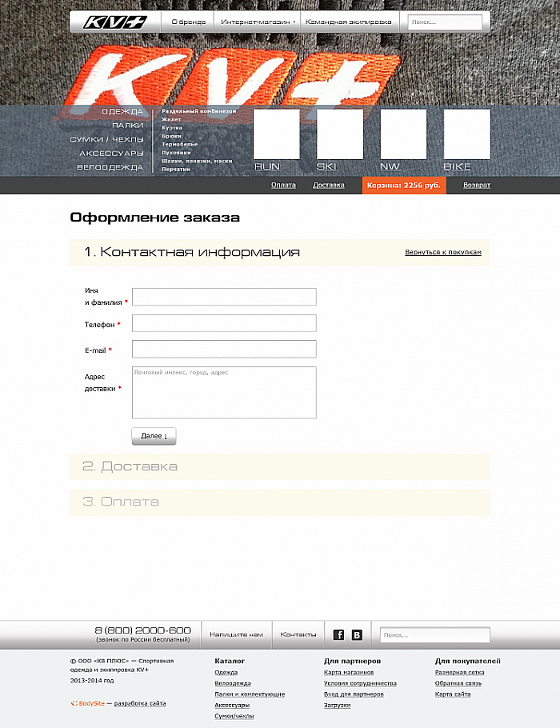Focus the 'Телефон' input field

point(224,323)
